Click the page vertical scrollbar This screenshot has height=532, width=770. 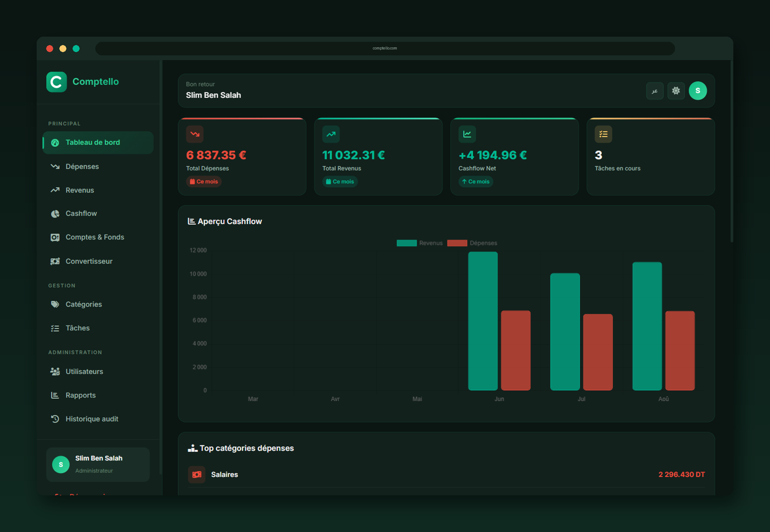click(732, 151)
